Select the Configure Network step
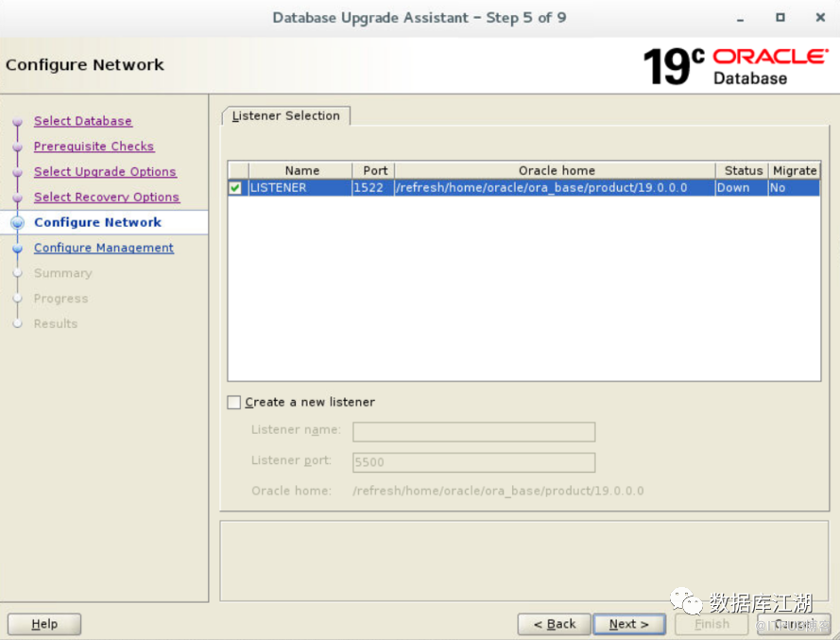Screen dimensions: 840x640 click(x=97, y=222)
